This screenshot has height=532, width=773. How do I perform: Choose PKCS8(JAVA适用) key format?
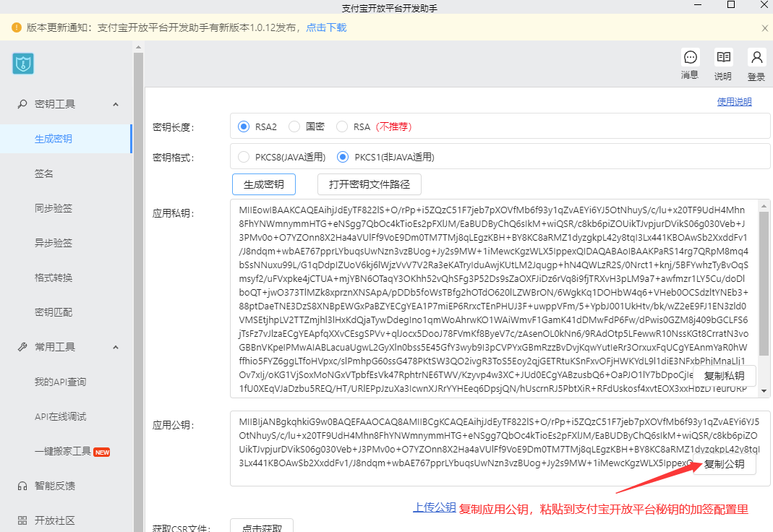[x=244, y=157]
